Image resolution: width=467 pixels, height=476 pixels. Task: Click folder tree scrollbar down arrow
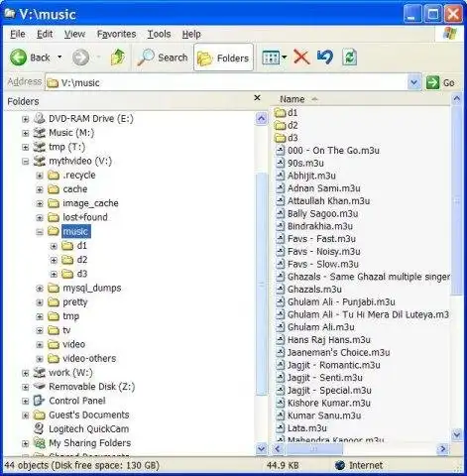(262, 448)
